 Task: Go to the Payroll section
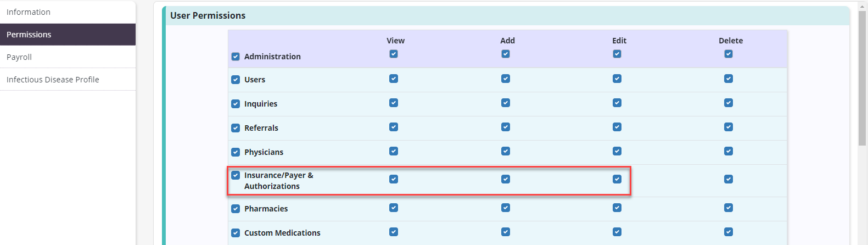point(19,57)
